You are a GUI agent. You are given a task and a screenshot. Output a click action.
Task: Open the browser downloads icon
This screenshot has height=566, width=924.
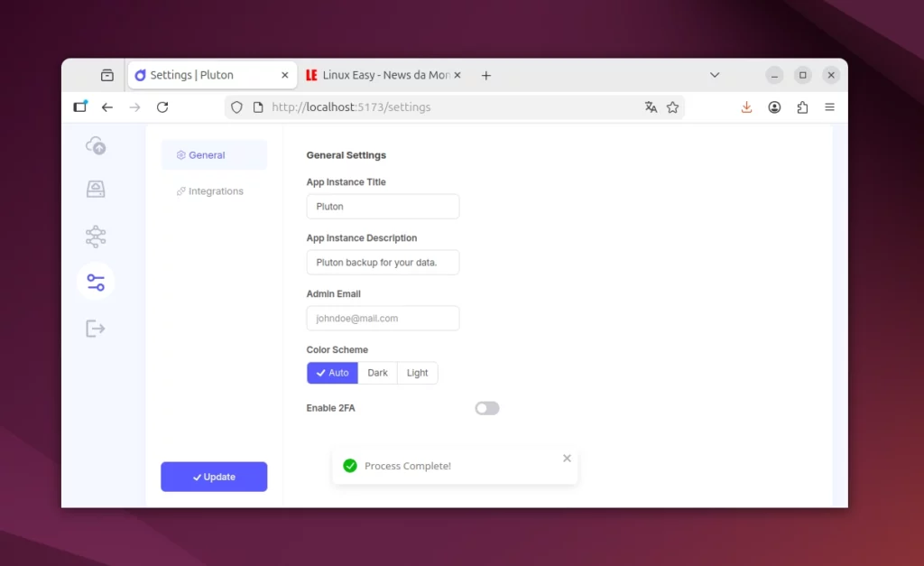(x=746, y=107)
